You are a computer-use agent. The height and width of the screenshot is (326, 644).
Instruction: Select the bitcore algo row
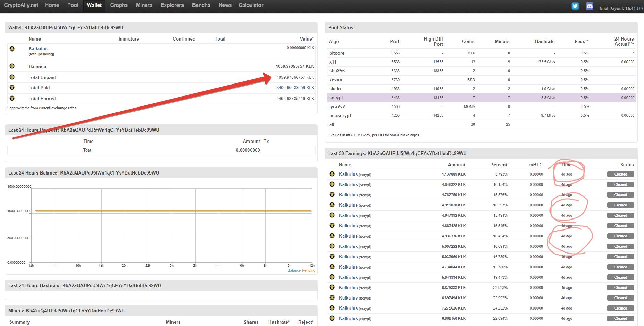[x=481, y=53]
